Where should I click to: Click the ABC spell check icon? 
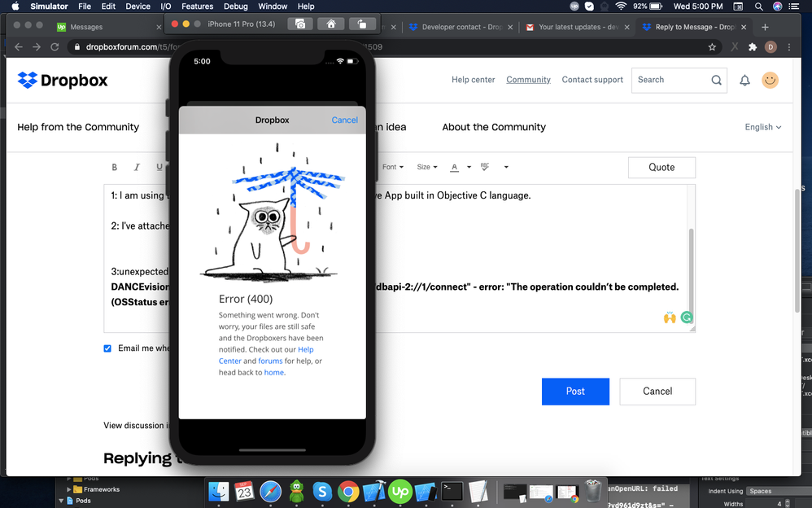pyautogui.click(x=485, y=166)
